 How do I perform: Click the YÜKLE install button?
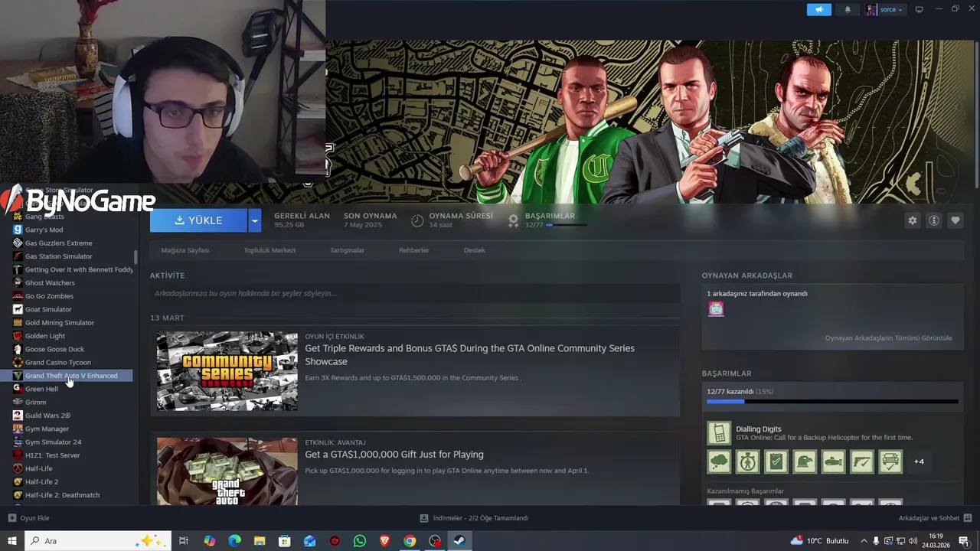pos(199,220)
